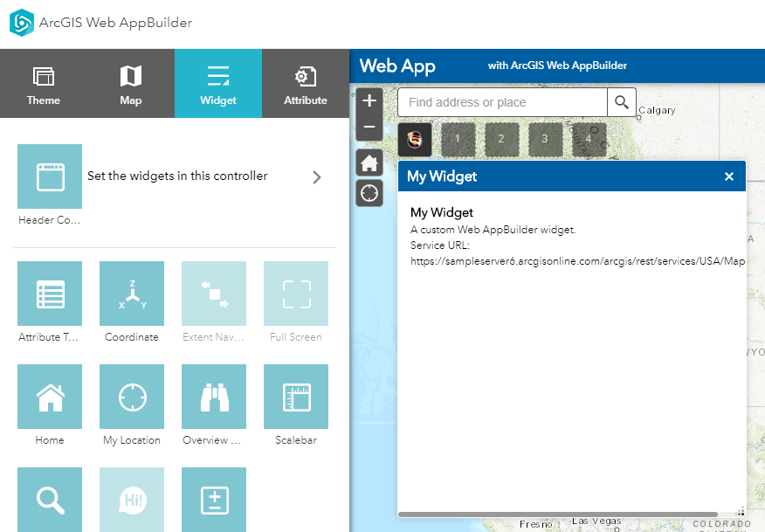Select the Zoom Slider widget
765x532 pixels.
pos(213,500)
